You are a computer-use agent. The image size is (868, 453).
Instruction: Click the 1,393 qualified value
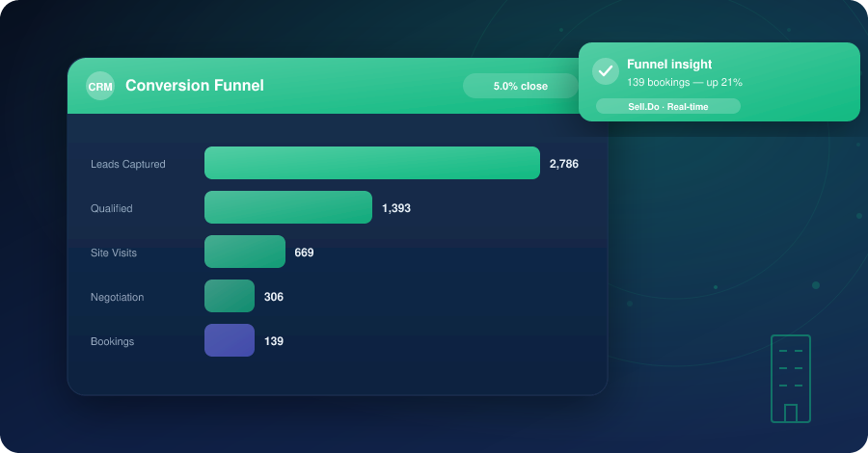point(396,208)
